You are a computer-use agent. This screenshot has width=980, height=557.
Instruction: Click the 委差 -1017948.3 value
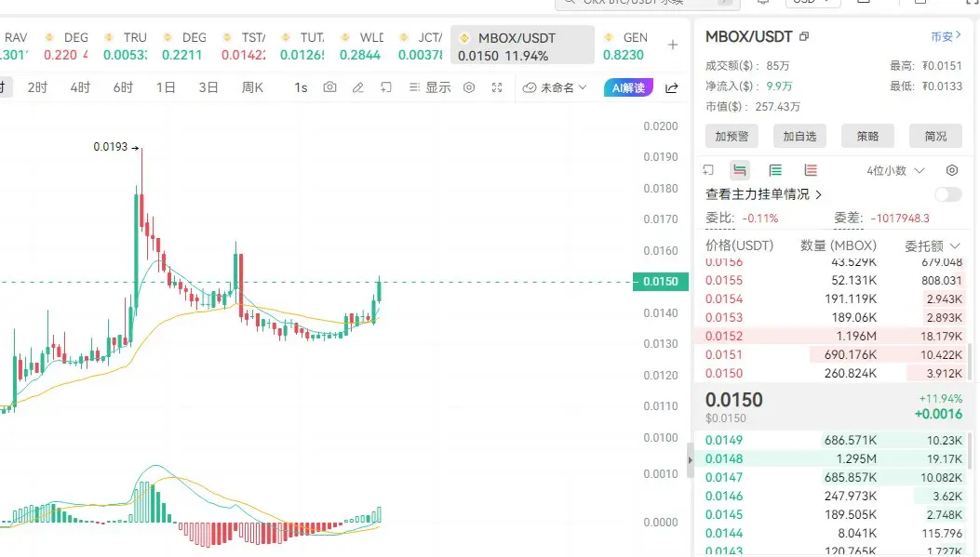pyautogui.click(x=900, y=219)
